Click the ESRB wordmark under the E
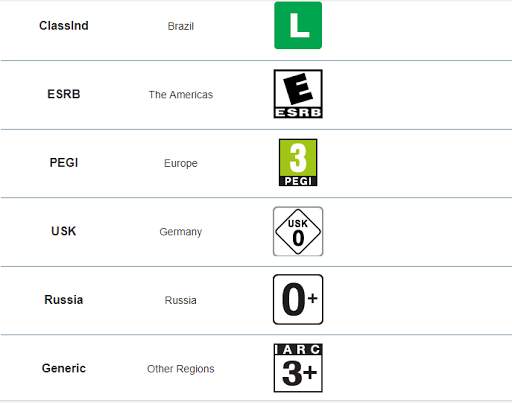This screenshot has width=512, height=403. pyautogui.click(x=298, y=113)
